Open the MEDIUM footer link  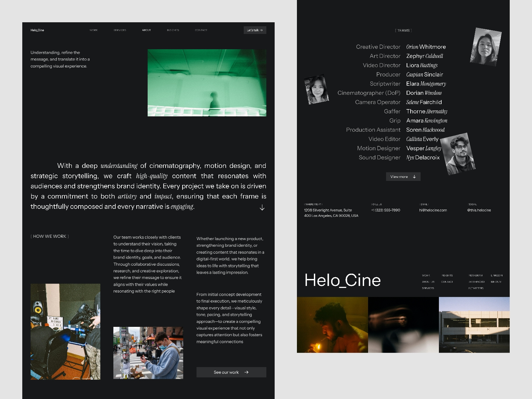[496, 282]
